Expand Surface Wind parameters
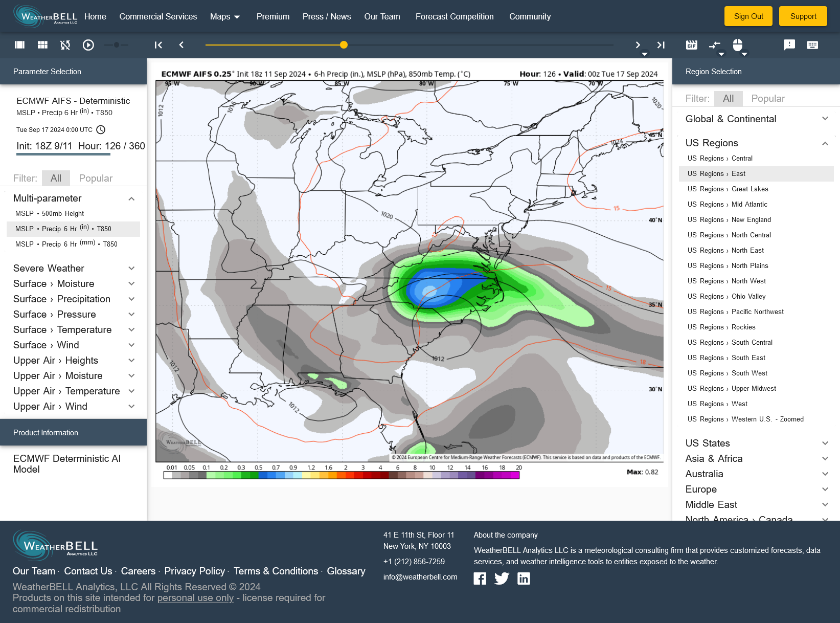The width and height of the screenshot is (840, 623). [x=73, y=345]
